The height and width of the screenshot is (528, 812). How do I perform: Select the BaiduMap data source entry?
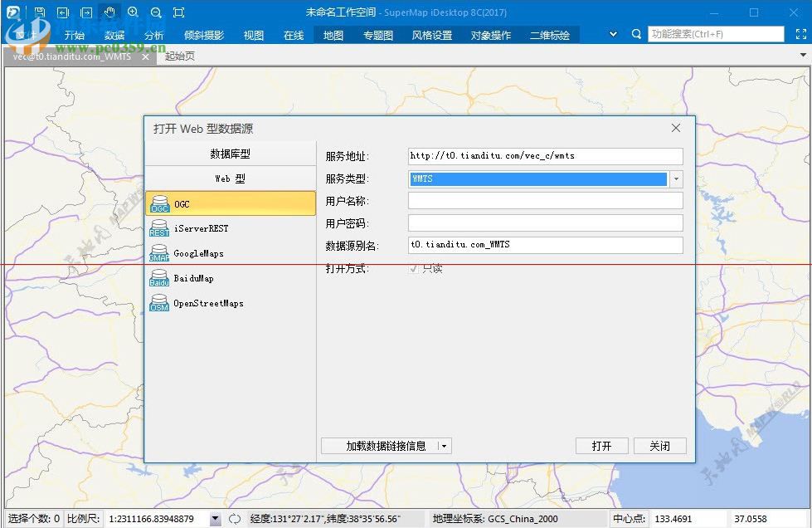(159, 278)
